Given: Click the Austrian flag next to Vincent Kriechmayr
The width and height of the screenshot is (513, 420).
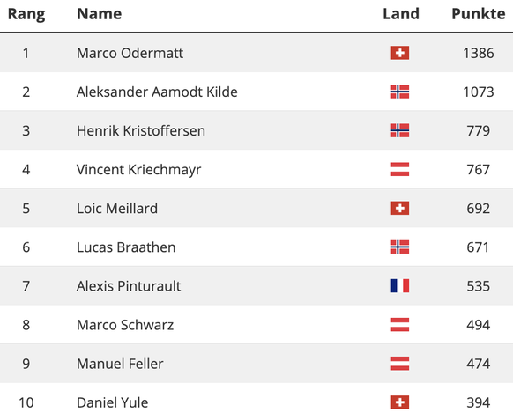Looking at the screenshot, I should [x=400, y=169].
